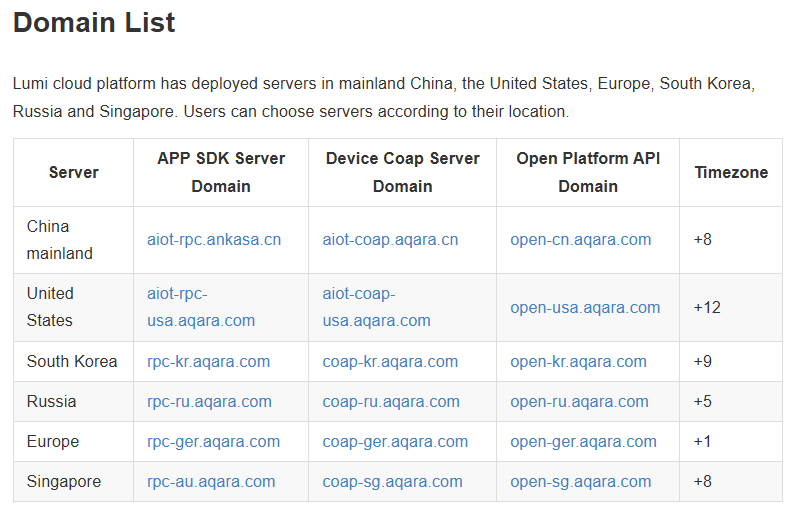Click the coap-ru.aqara.com link
The width and height of the screenshot is (798, 513).
(x=391, y=402)
